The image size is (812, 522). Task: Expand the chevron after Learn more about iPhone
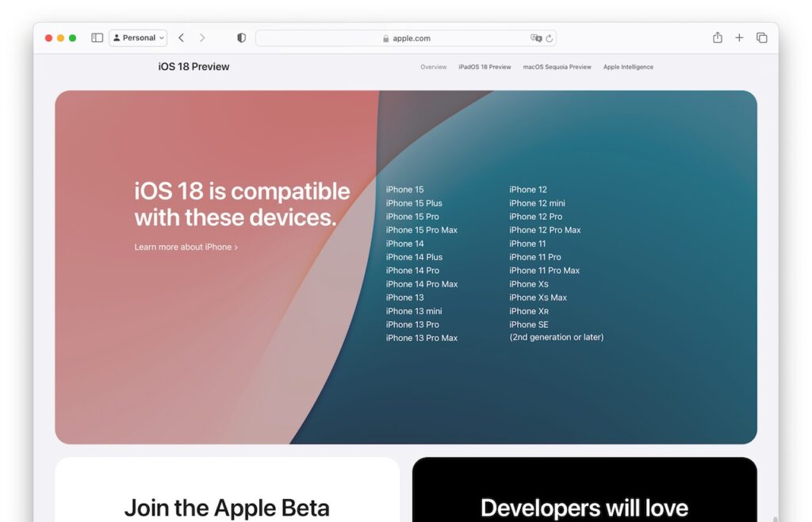pyautogui.click(x=237, y=247)
